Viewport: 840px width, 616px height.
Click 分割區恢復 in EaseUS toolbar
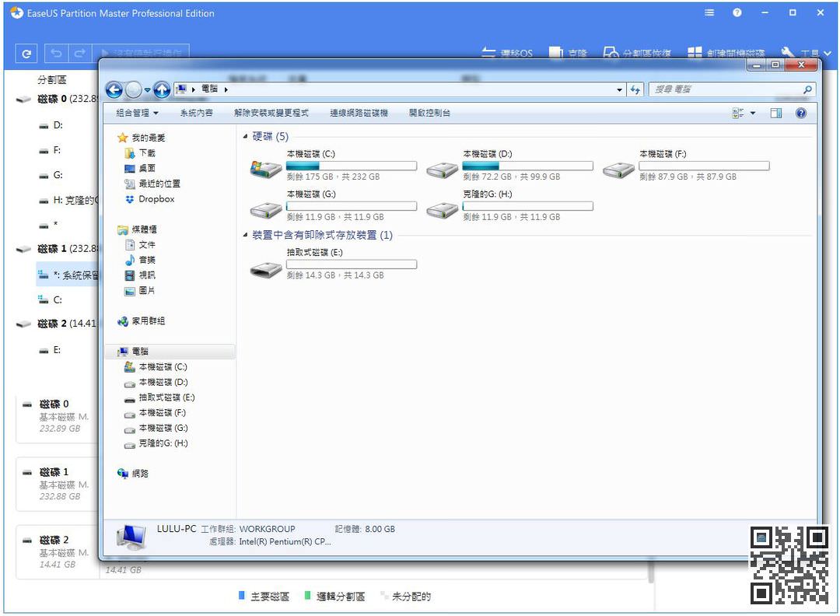pyautogui.click(x=637, y=52)
